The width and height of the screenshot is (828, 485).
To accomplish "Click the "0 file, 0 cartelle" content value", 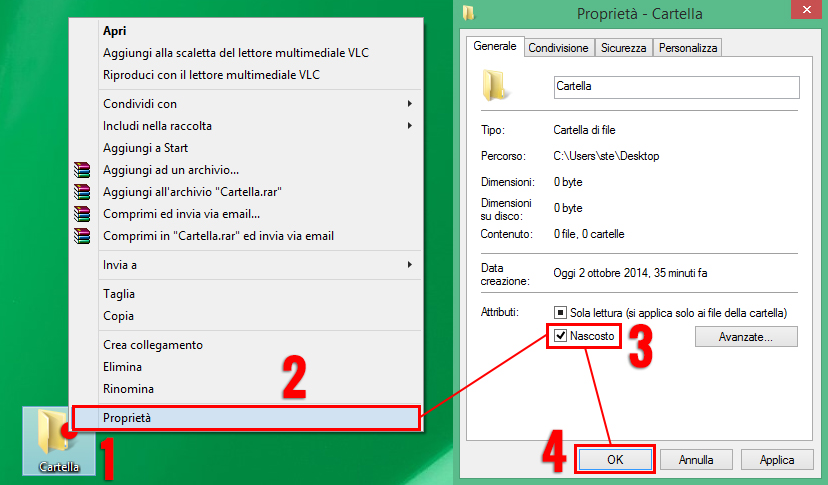I will pyautogui.click(x=589, y=234).
